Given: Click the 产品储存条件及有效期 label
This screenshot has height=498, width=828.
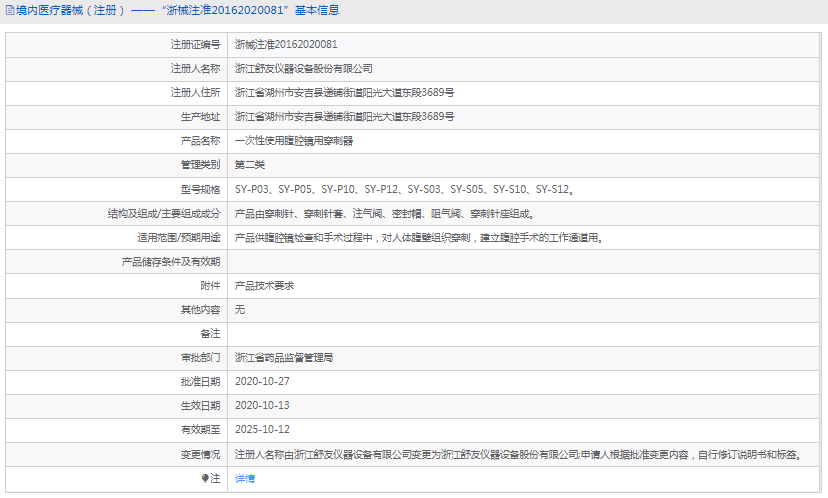Looking at the screenshot, I should tap(171, 262).
